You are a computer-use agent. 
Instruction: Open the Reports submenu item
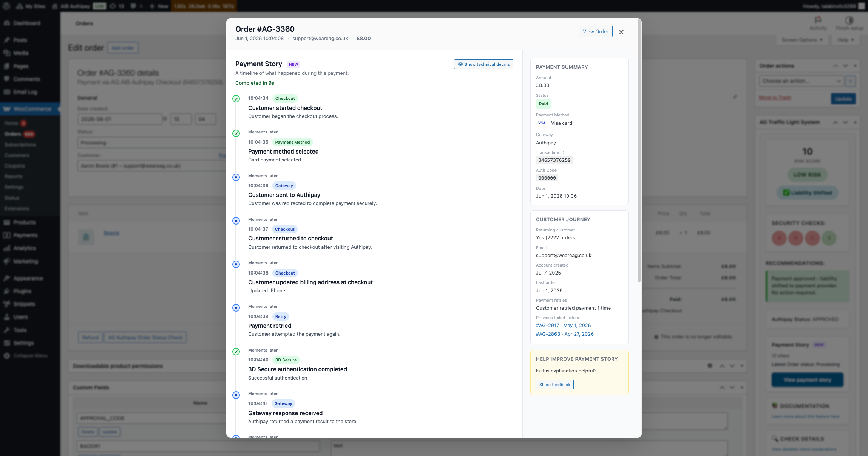click(13, 176)
